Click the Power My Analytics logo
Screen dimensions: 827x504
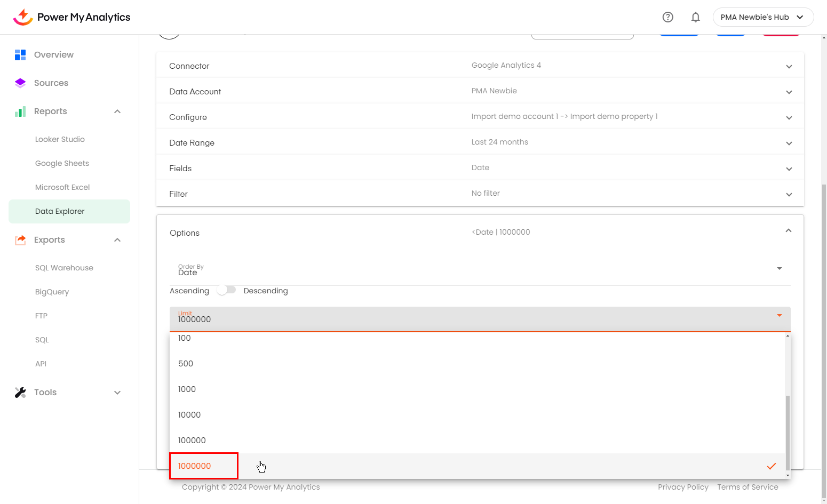click(x=71, y=17)
